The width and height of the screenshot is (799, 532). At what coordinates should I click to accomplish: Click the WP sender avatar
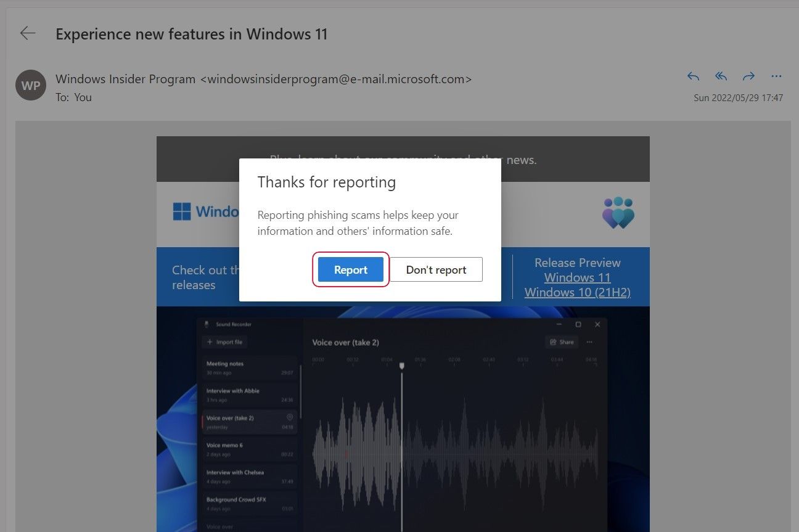[31, 85]
